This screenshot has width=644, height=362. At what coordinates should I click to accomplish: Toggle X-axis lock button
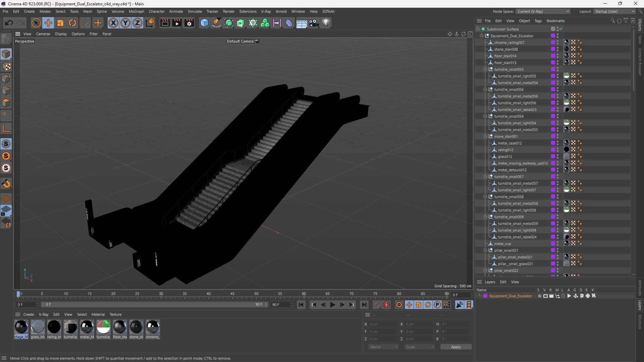(x=113, y=23)
